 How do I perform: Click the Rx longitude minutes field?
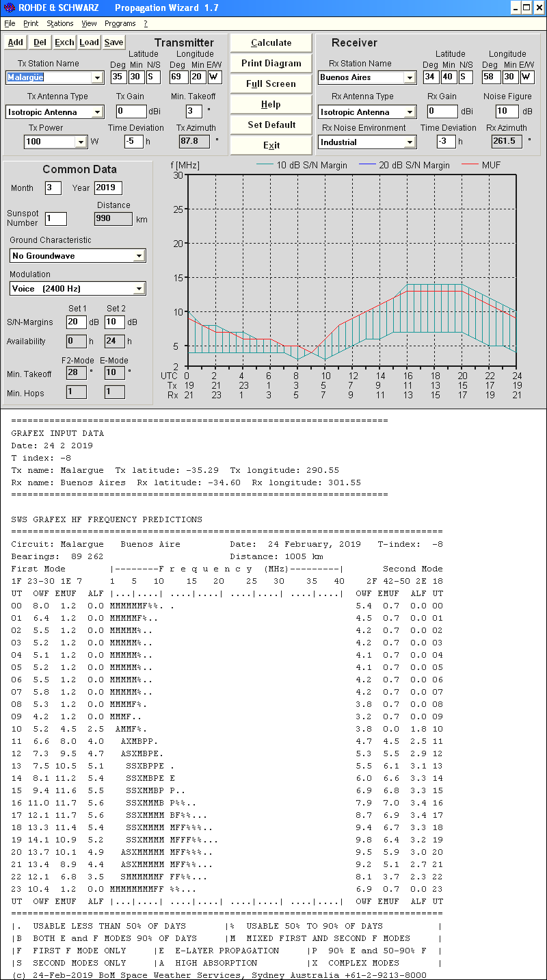point(511,77)
